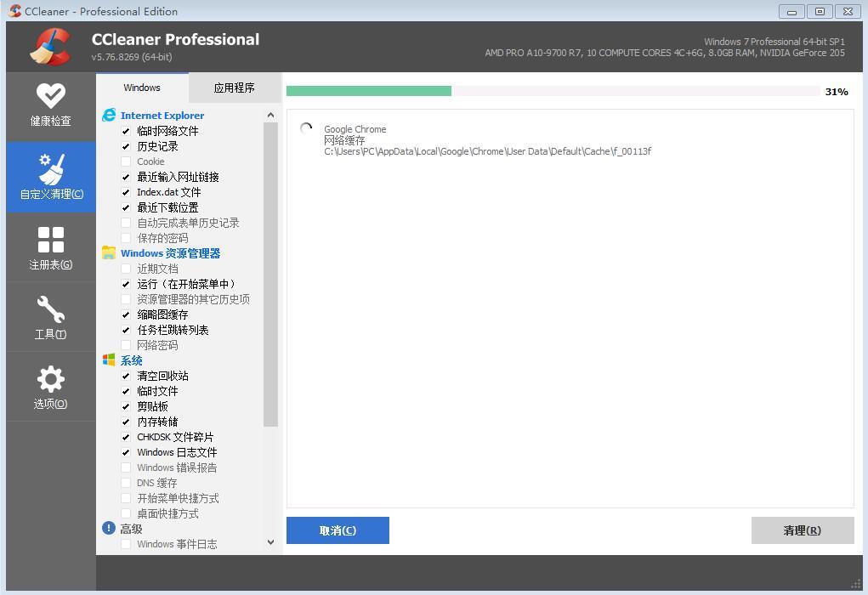Enable Windows 错误报告 checkbox
Viewport: 868px width, 595px height.
pos(126,467)
